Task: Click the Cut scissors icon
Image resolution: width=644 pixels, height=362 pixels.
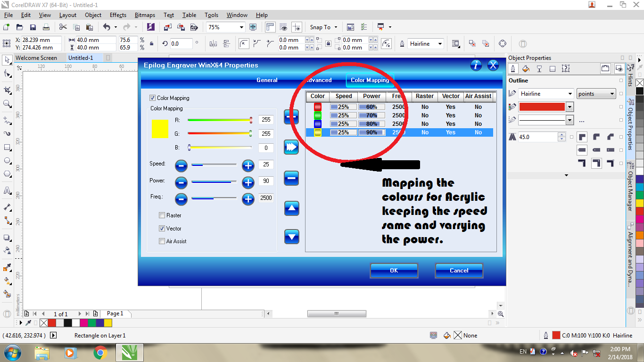Action: click(63, 27)
